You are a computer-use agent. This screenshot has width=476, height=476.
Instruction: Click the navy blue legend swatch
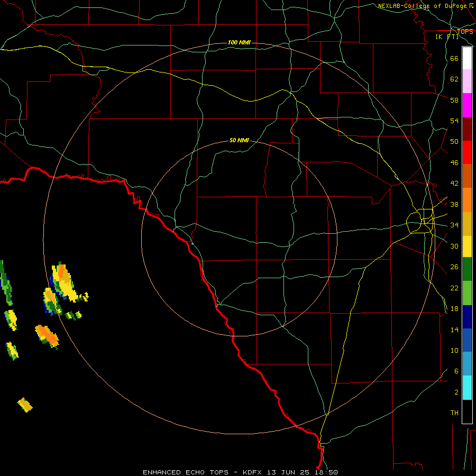[x=467, y=317]
